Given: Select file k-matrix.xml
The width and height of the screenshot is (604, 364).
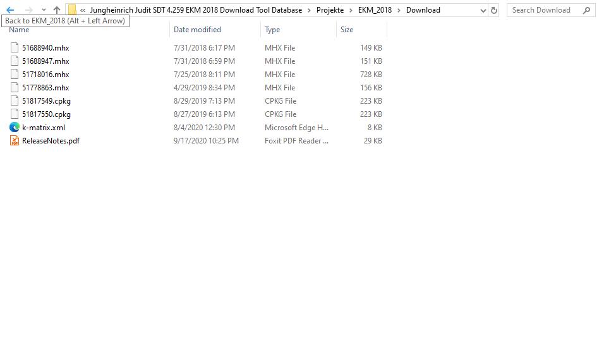Looking at the screenshot, I should tap(44, 128).
